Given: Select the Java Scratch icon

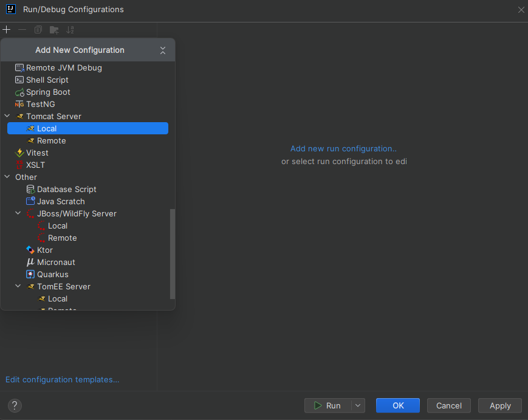Looking at the screenshot, I should pyautogui.click(x=30, y=201).
